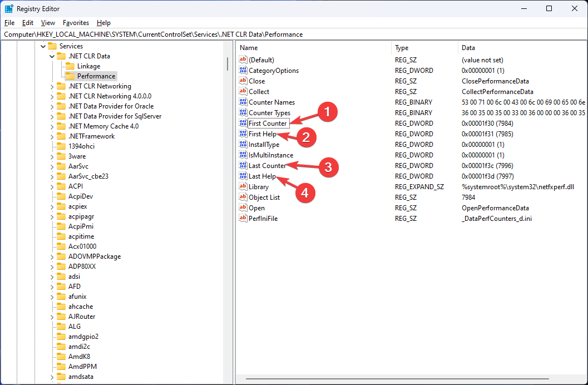Open the File menu
588x385 pixels.
tap(9, 23)
